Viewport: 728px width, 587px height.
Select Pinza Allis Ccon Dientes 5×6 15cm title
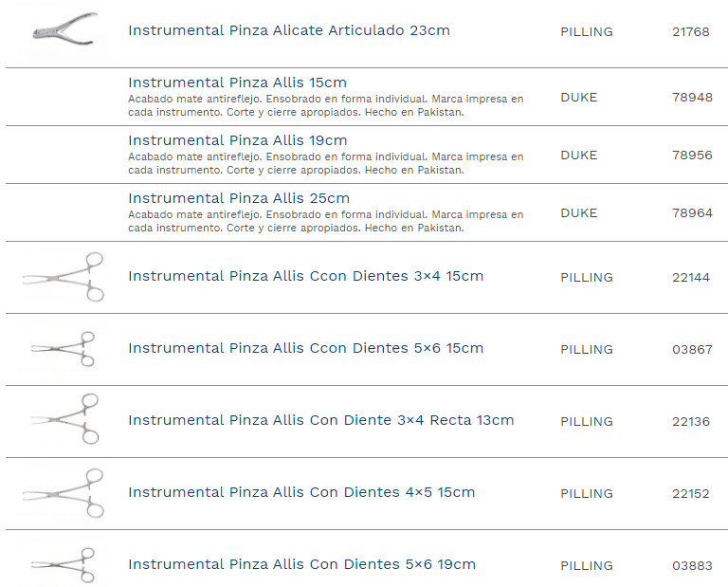click(x=305, y=348)
